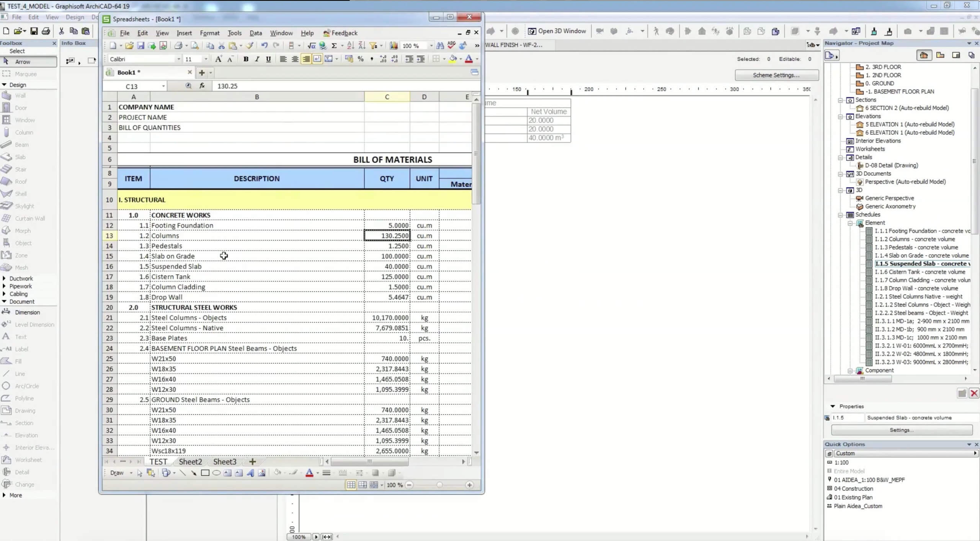
Task: Click the function wizard fx icon
Action: point(202,86)
